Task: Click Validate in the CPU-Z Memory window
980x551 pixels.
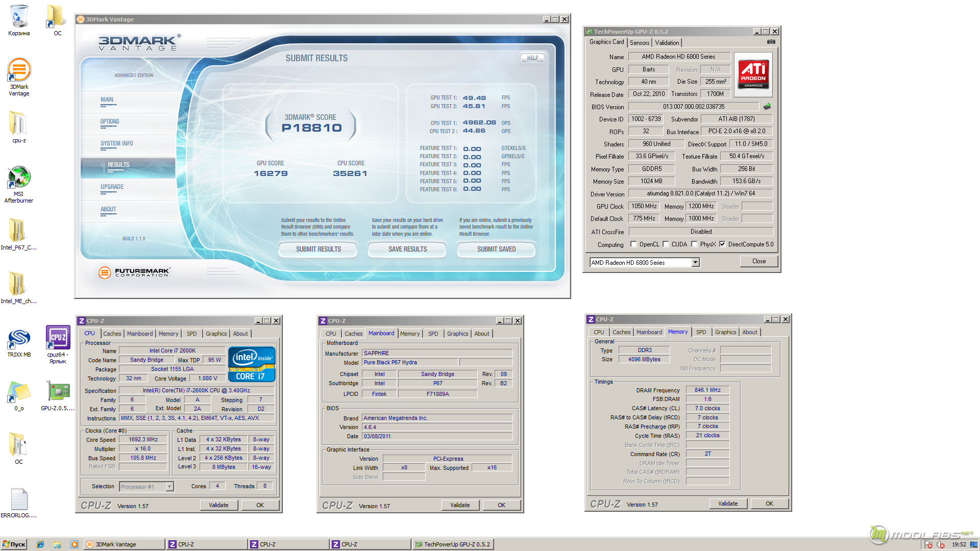Action: pos(728,504)
